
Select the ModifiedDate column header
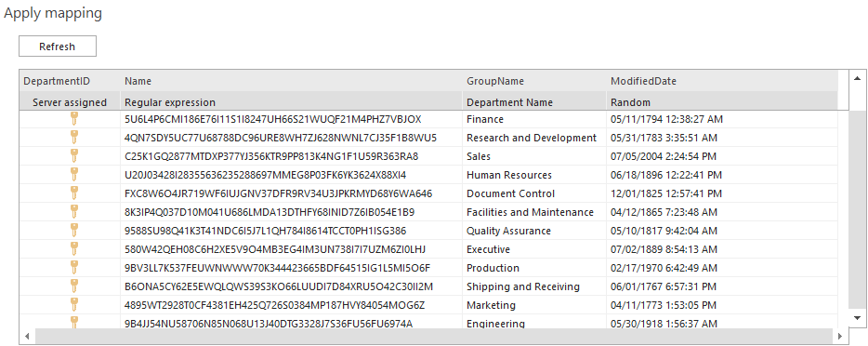coord(722,81)
